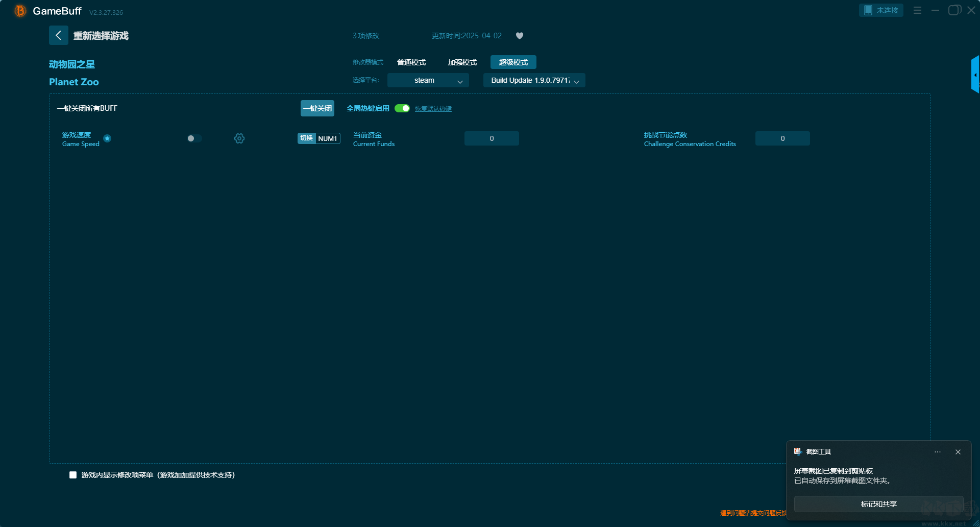This screenshot has width=980, height=527.
Task: Dismiss the Snipping Tool notification
Action: 958,452
